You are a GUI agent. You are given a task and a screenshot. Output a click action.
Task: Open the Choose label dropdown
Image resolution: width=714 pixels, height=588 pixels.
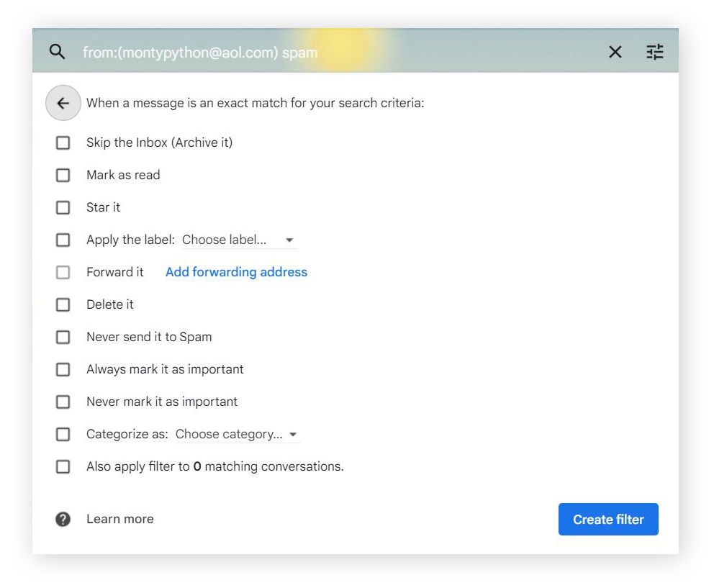[x=239, y=240]
